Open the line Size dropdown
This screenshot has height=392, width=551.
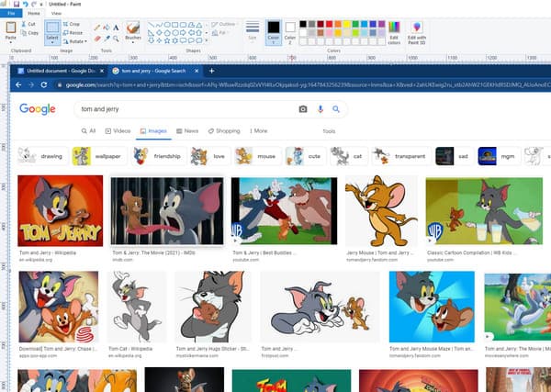coord(253,31)
